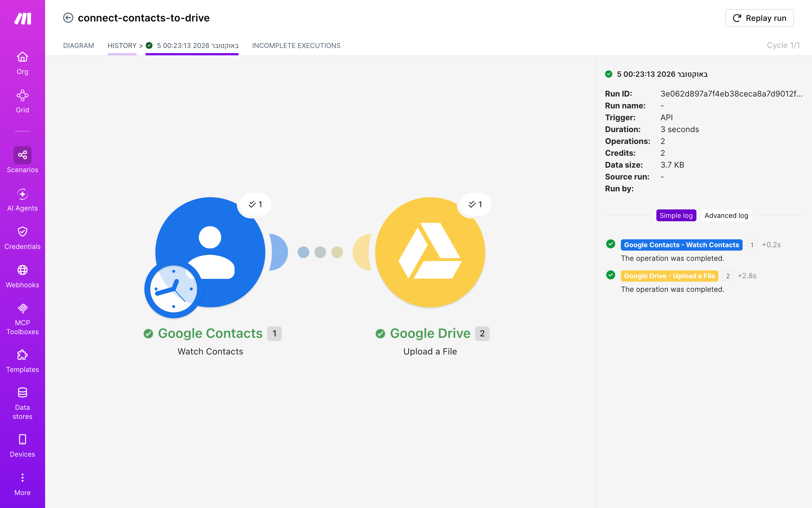The height and width of the screenshot is (508, 812).
Task: Click the connector dots between the modules
Action: pos(320,252)
